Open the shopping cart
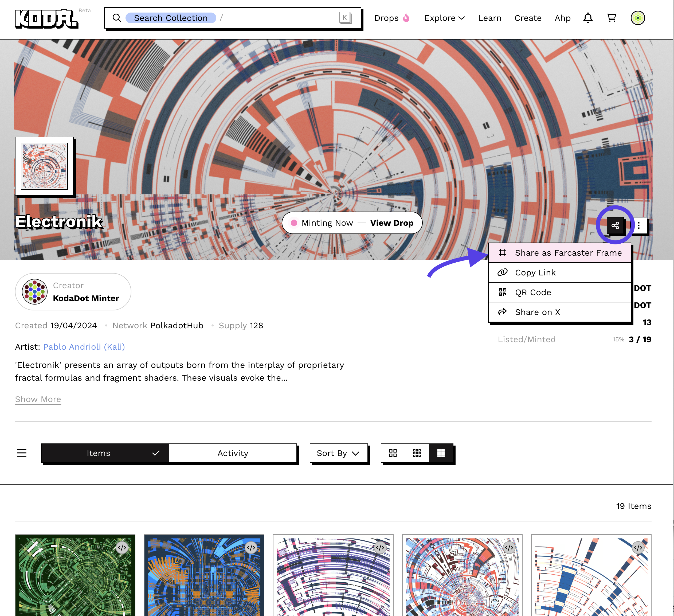 coord(611,18)
